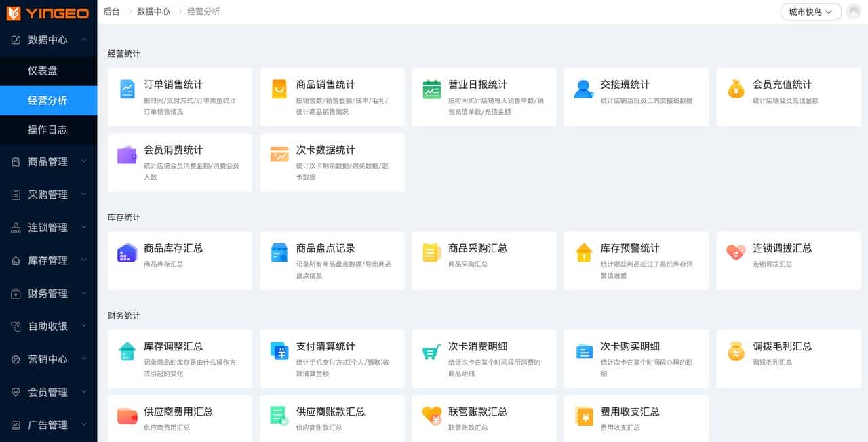Click the avatar in the top right
Image resolution: width=868 pixels, height=442 pixels.
click(853, 12)
